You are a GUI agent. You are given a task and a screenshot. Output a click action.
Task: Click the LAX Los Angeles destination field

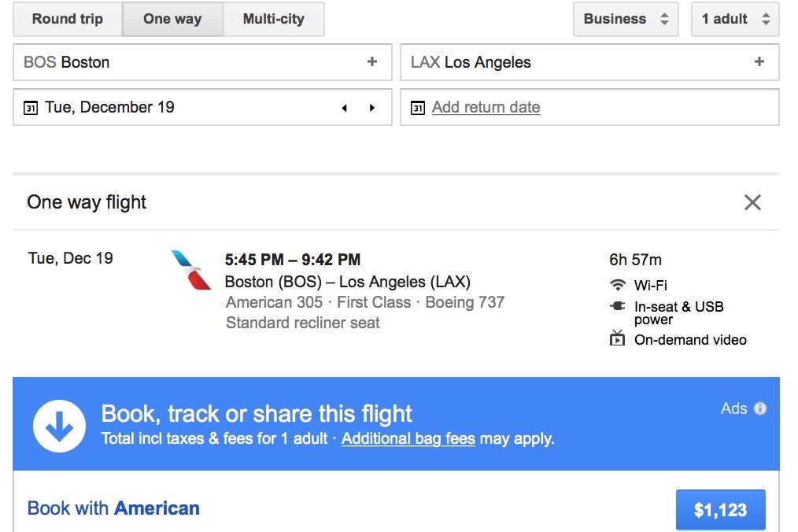click(574, 62)
